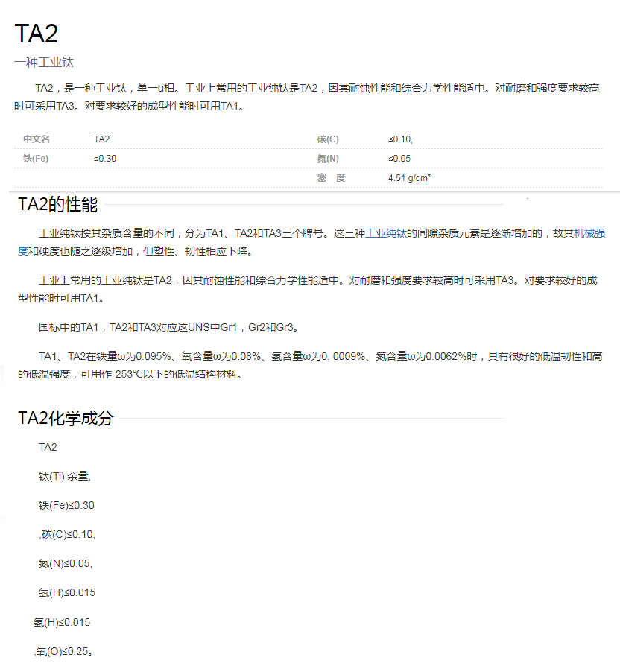This screenshot has height=672, width=620.
Task: Click the 钛(Ti) 余量 composition line
Action: [65, 477]
